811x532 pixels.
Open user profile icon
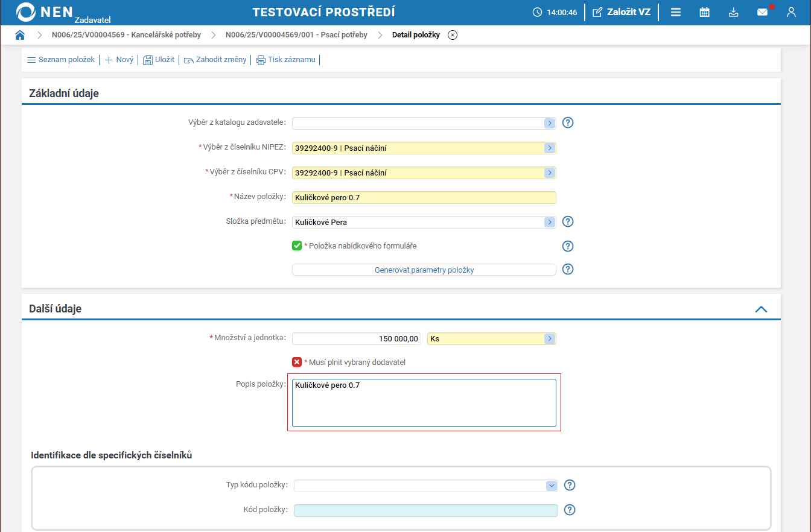click(x=791, y=12)
